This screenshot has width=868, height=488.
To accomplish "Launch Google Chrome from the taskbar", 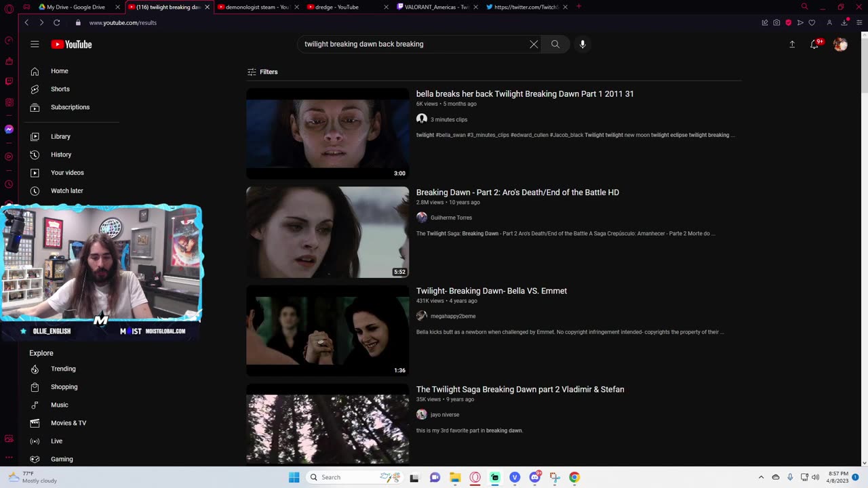I will click(x=574, y=477).
